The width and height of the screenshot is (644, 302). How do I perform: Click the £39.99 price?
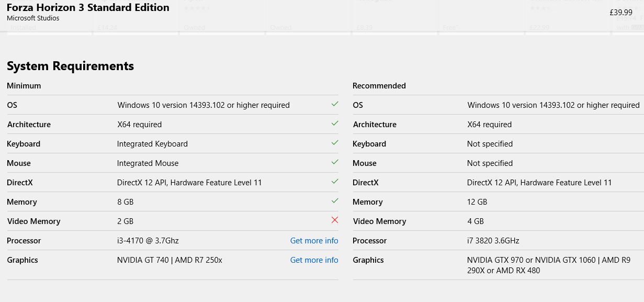coord(621,13)
